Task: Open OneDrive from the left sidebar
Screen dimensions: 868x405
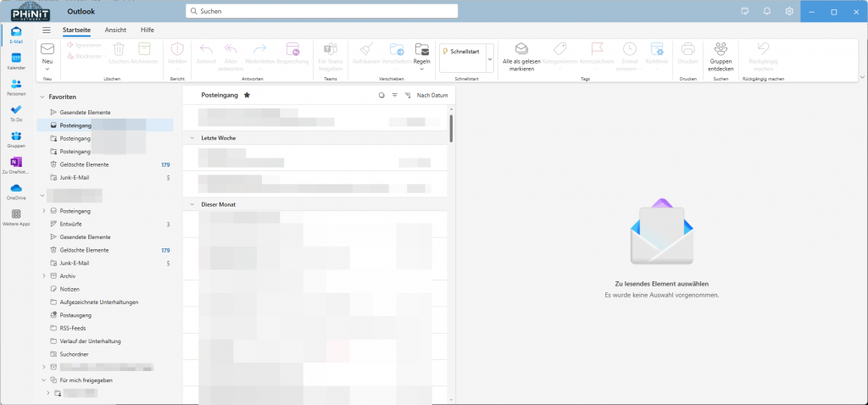Action: (16, 189)
